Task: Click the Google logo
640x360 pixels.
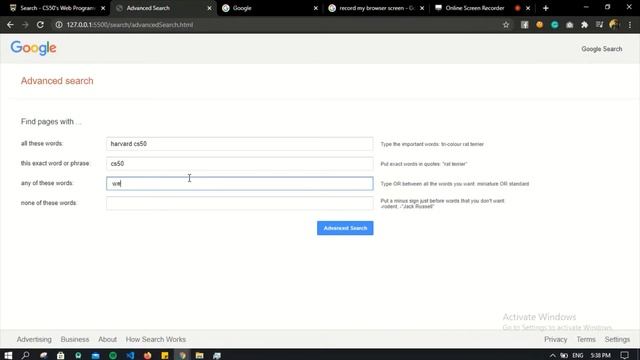Action: click(33, 48)
